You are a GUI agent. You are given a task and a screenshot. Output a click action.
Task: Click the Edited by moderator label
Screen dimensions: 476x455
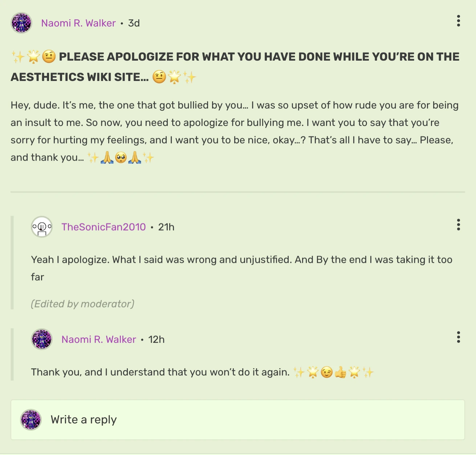83,304
